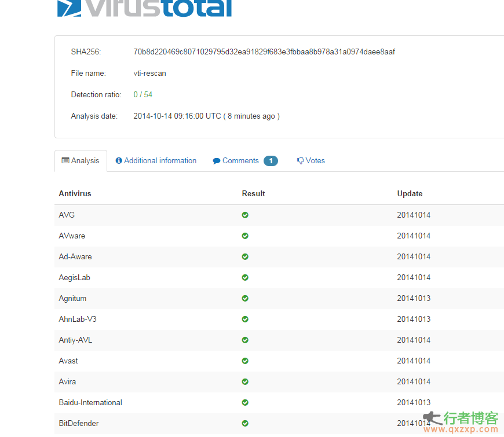The height and width of the screenshot is (437, 504).
Task: Click the SHA256 label
Action: 86,52
